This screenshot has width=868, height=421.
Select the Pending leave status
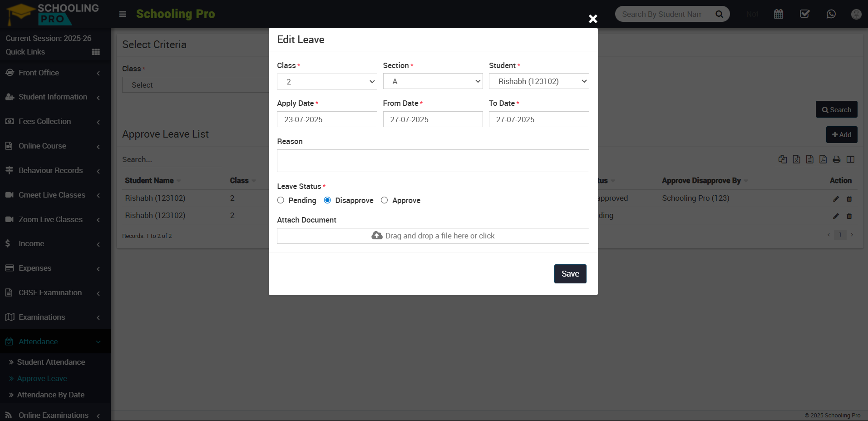[x=281, y=200]
